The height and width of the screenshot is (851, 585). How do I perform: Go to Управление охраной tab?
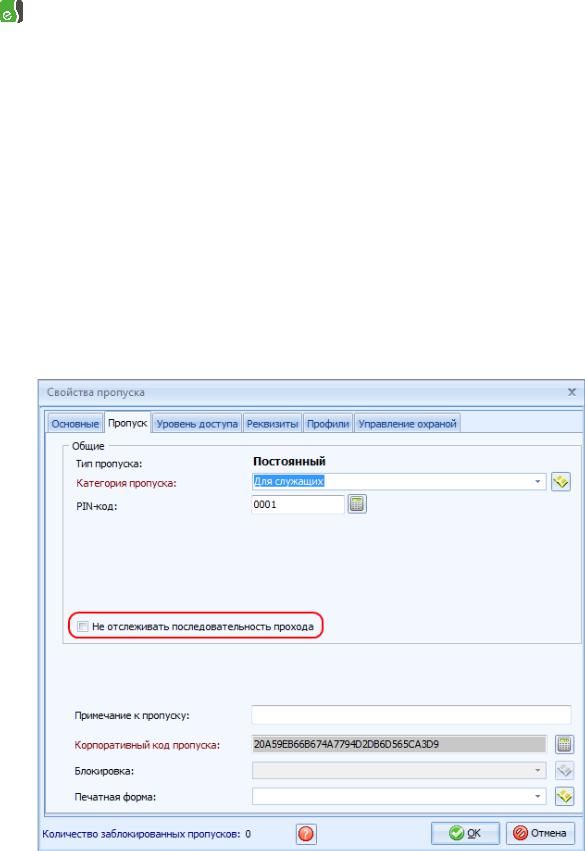pyautogui.click(x=407, y=424)
